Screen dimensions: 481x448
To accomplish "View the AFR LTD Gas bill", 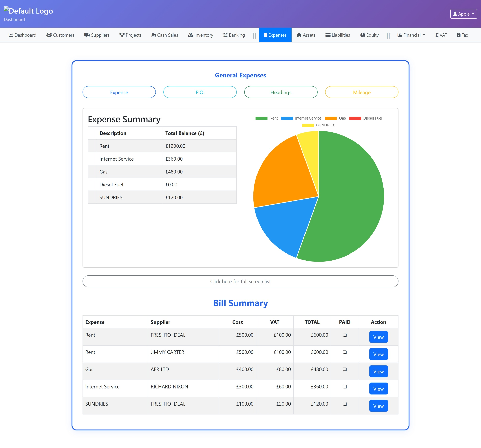I will 378,371.
